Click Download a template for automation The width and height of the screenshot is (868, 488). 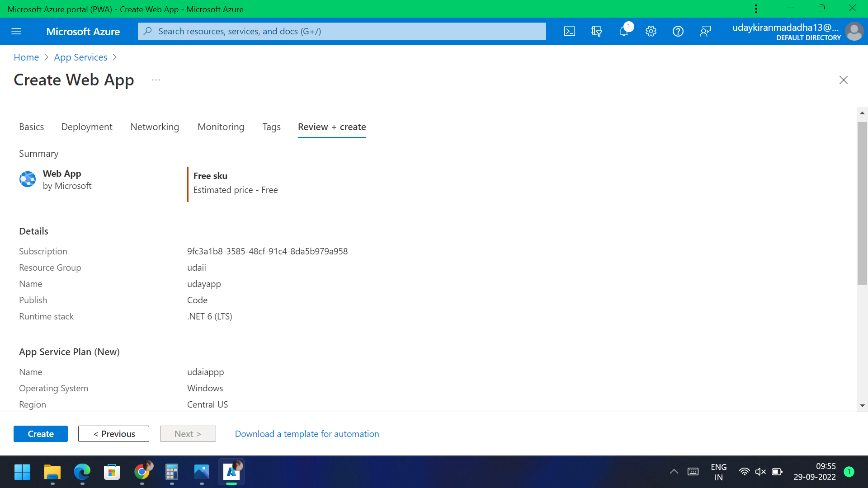(x=307, y=434)
